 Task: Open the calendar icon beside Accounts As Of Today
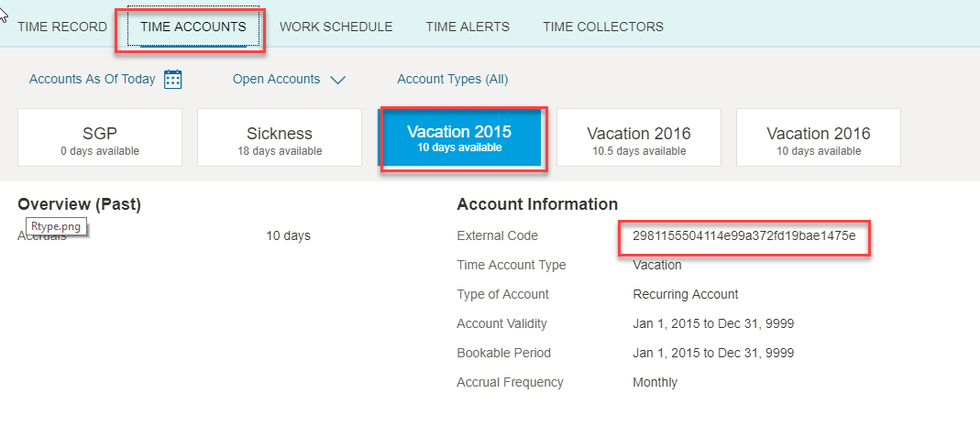click(x=173, y=80)
